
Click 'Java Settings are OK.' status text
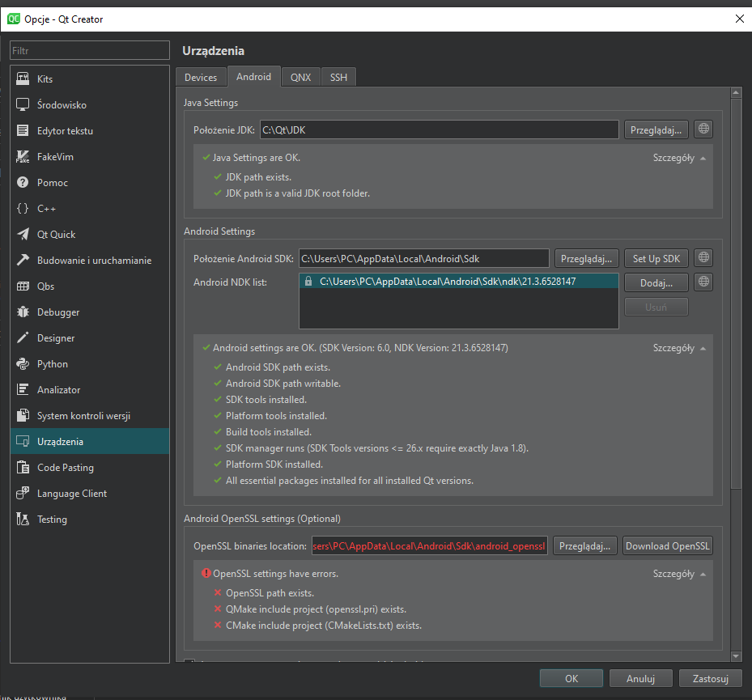pyautogui.click(x=257, y=158)
